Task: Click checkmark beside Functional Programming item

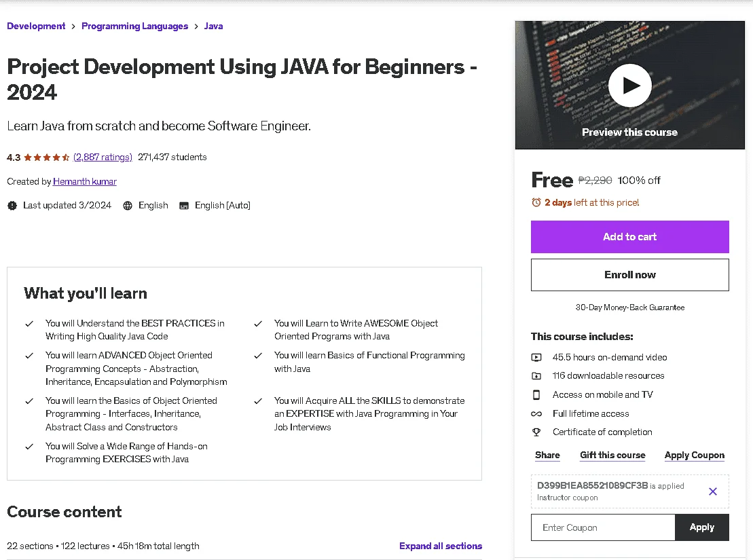Action: point(258,356)
